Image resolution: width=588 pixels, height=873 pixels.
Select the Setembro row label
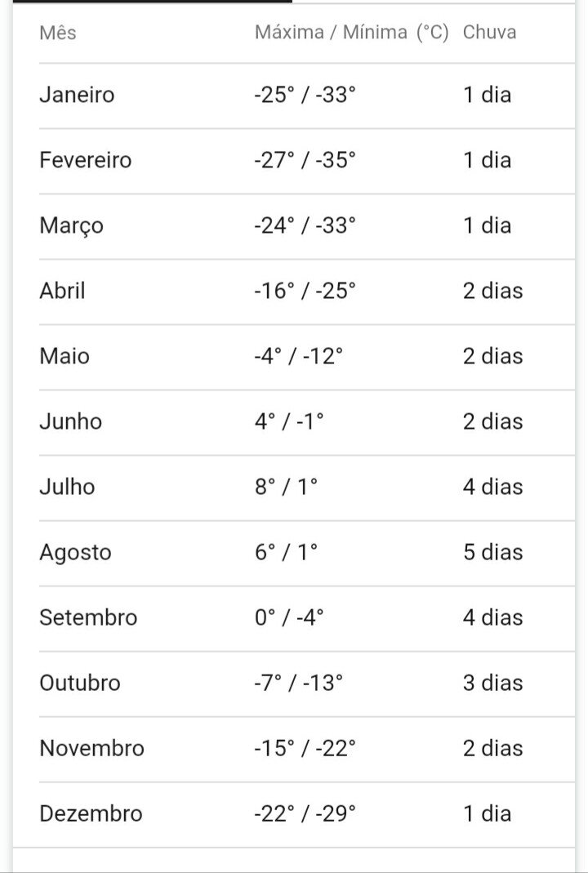88,618
